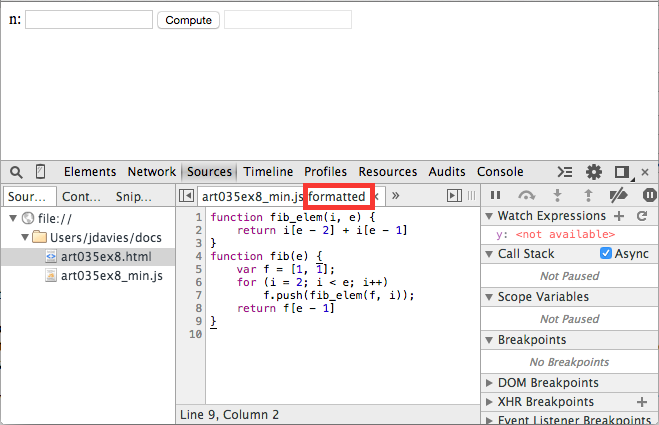This screenshot has height=425, width=659.
Task: Open the Resources tab
Action: (387, 172)
